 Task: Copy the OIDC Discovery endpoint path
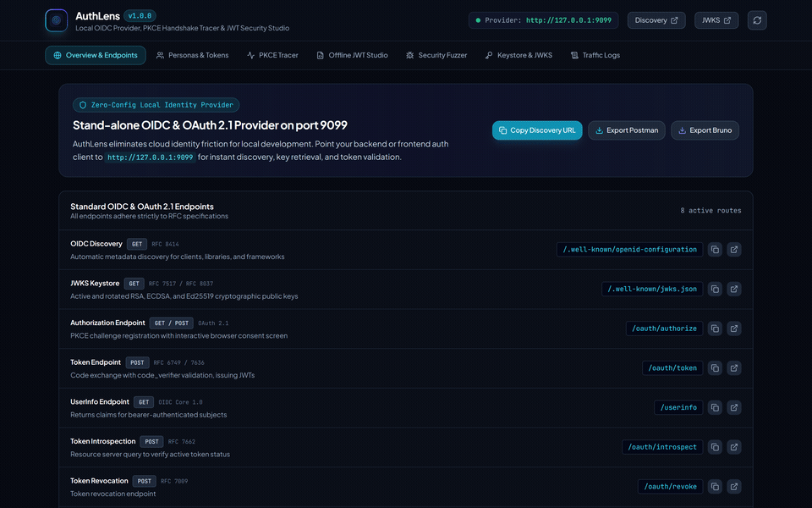(715, 249)
